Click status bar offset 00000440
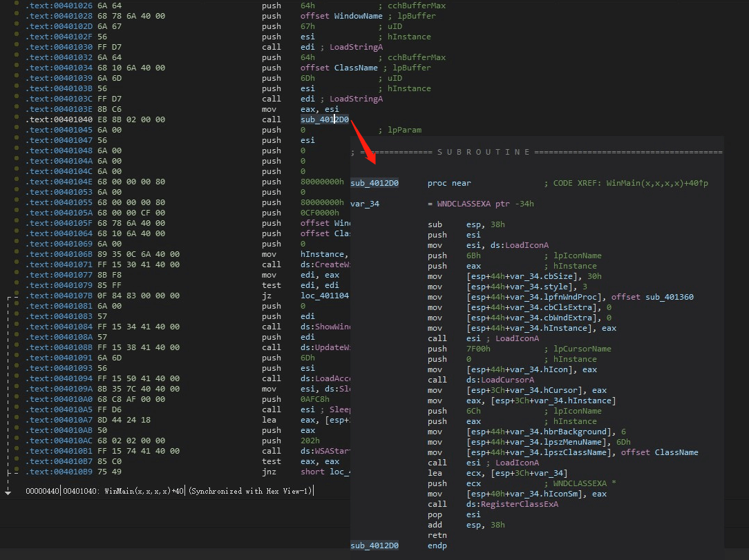749x560 pixels. [x=43, y=491]
